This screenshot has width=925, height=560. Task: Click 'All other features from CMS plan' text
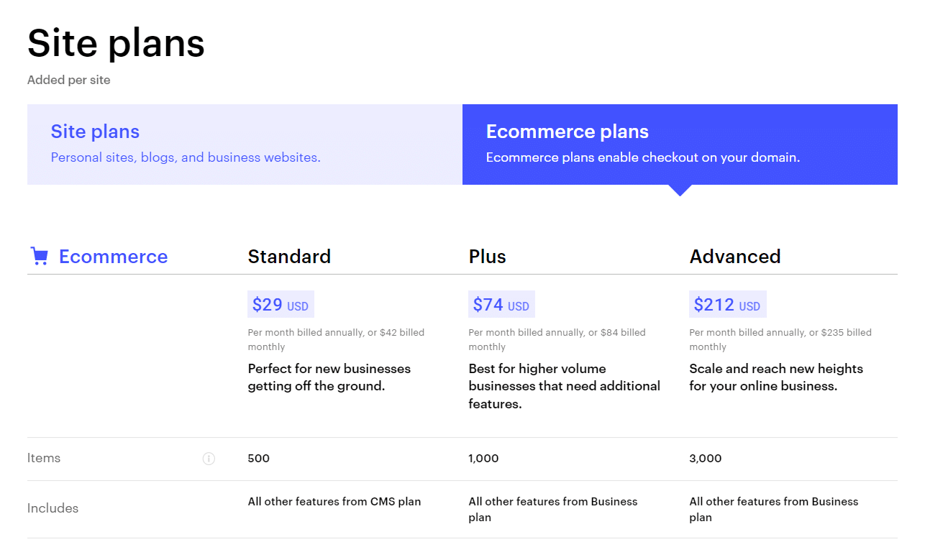334,501
